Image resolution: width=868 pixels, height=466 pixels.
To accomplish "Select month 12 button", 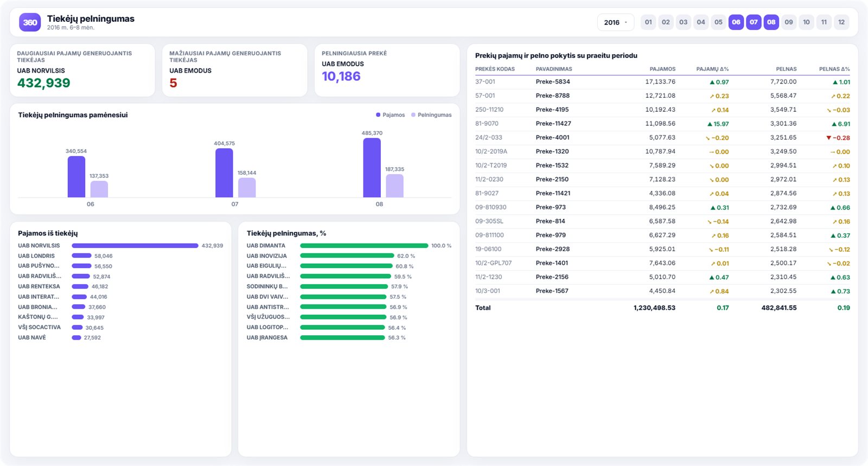I will click(x=841, y=22).
